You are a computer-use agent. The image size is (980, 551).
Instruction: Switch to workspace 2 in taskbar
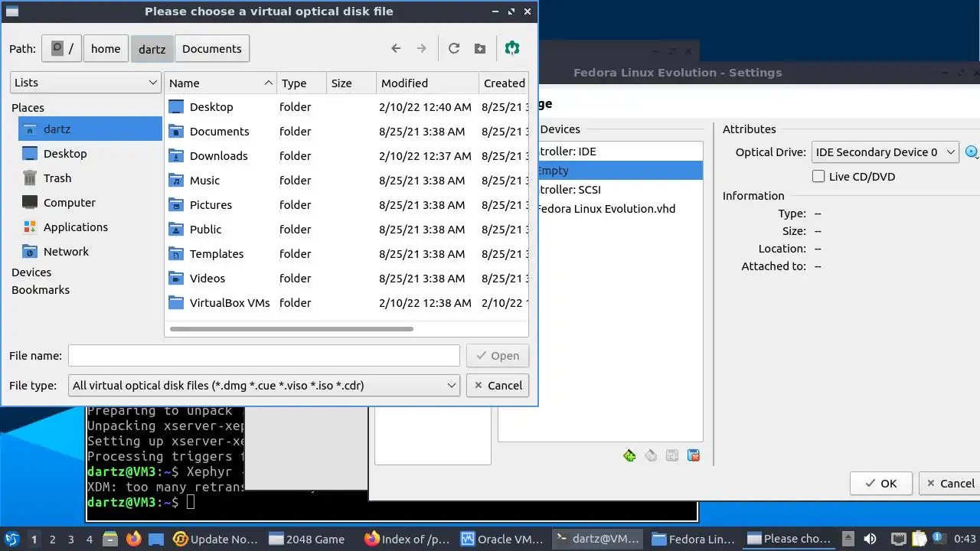(x=52, y=539)
